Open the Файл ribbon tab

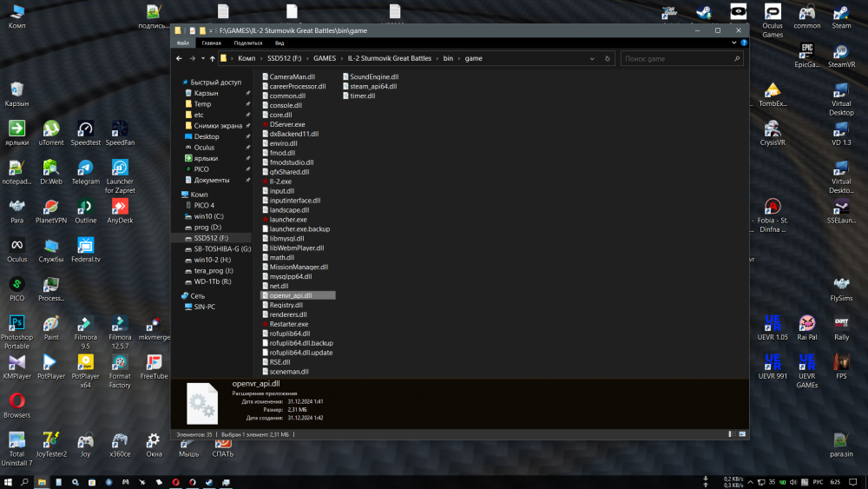182,43
